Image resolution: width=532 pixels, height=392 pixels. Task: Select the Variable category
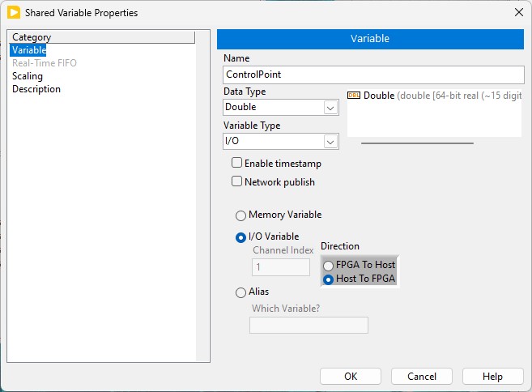29,50
